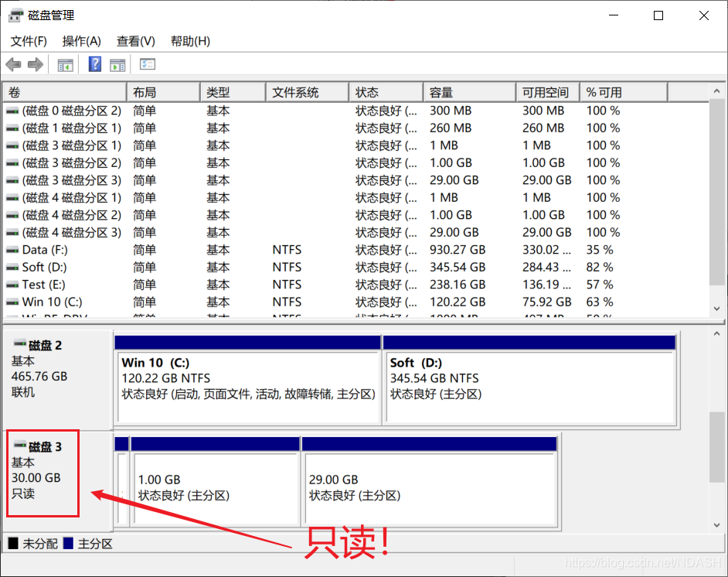
Task: Click the 磁盘 3 disk icon in lower pane
Action: pyautogui.click(x=19, y=446)
